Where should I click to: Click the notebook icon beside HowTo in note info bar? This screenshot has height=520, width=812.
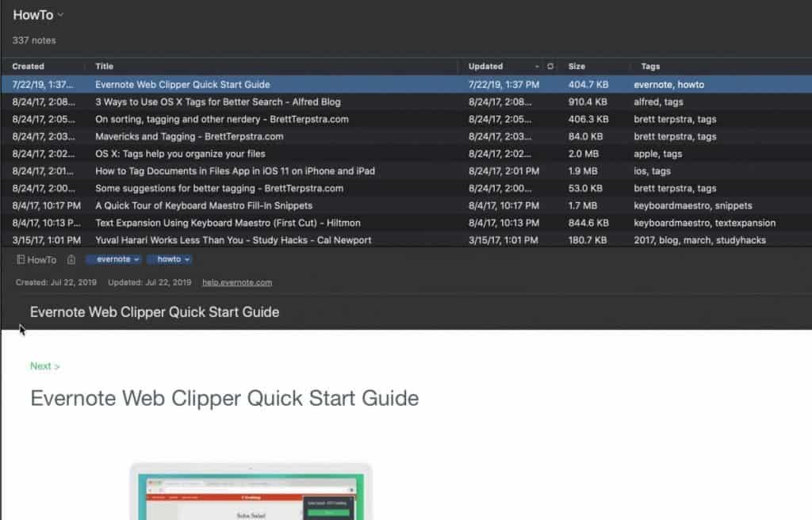21,259
